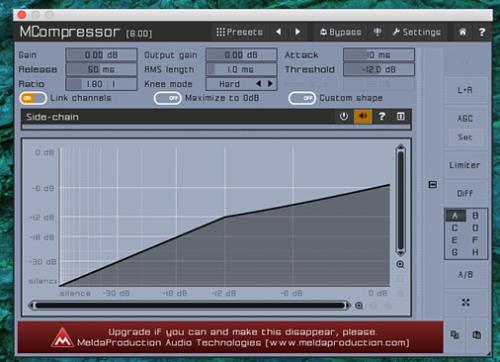This screenshot has width=500, height=362.
Task: Toggle the Side-chain monitor speaker icon
Action: click(363, 117)
